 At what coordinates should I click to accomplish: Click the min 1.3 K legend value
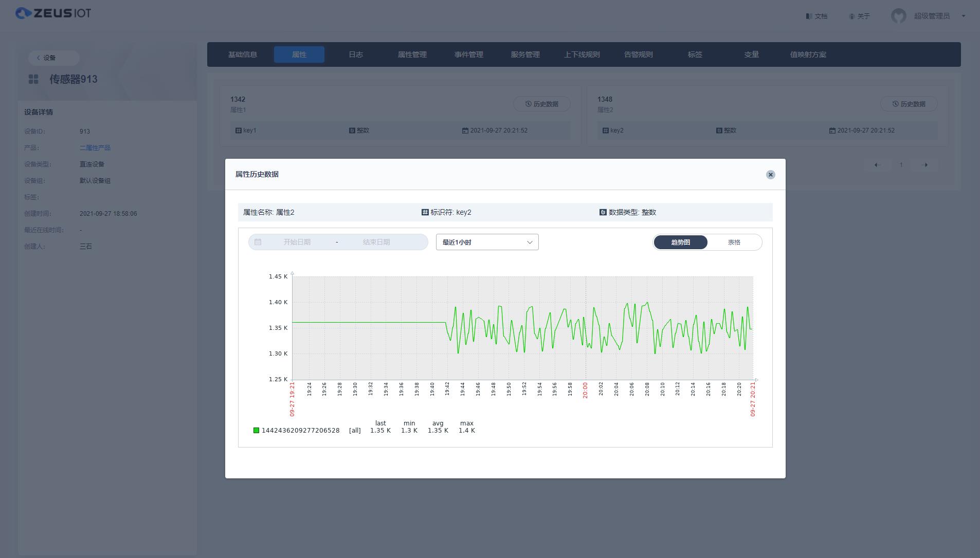pyautogui.click(x=409, y=431)
